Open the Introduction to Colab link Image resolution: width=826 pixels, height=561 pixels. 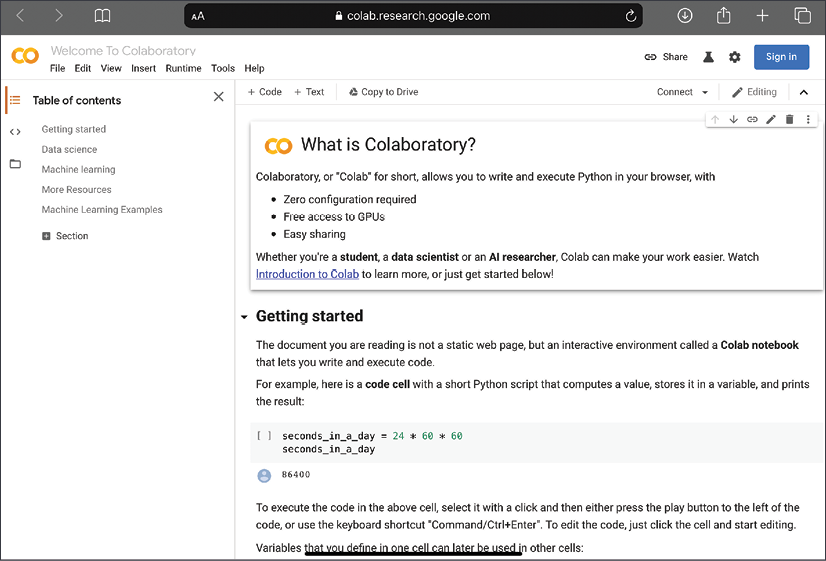coord(307,274)
